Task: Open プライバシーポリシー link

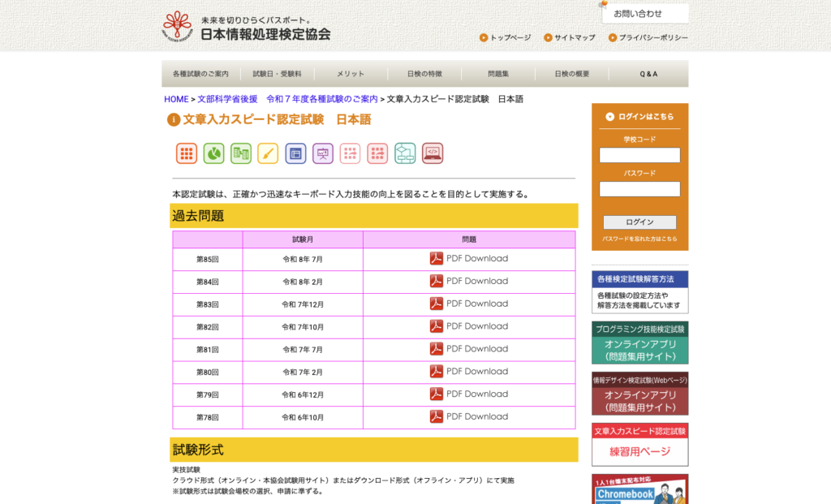Action: pos(648,37)
